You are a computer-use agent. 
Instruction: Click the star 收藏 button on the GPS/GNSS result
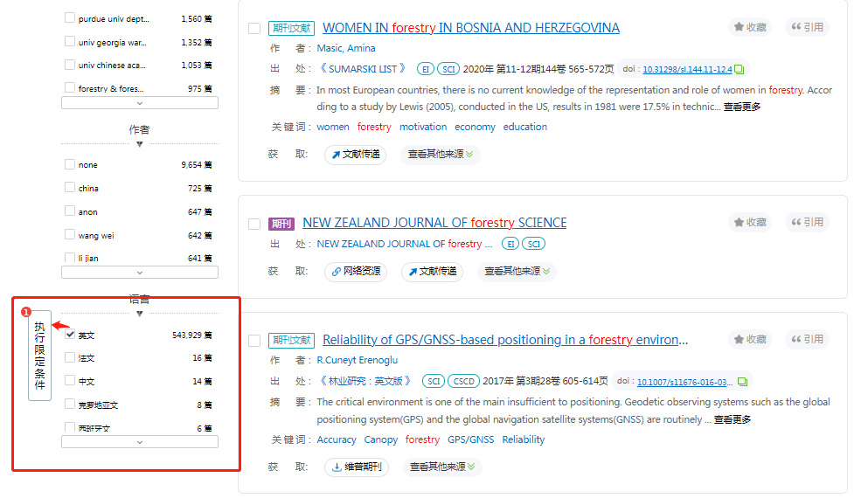[x=750, y=340]
